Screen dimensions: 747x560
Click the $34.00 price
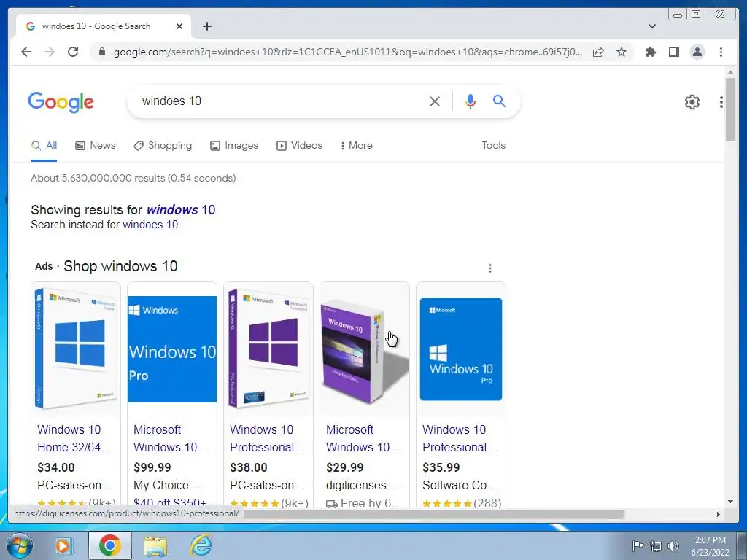[x=55, y=467]
